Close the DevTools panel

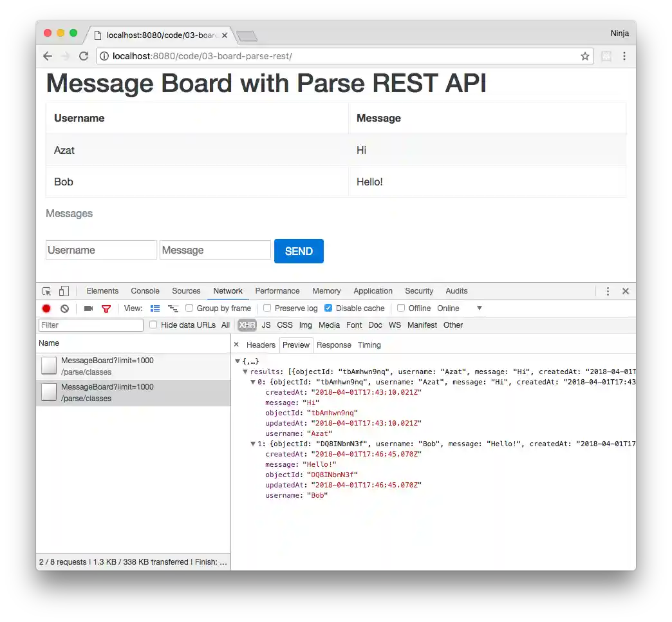point(625,291)
